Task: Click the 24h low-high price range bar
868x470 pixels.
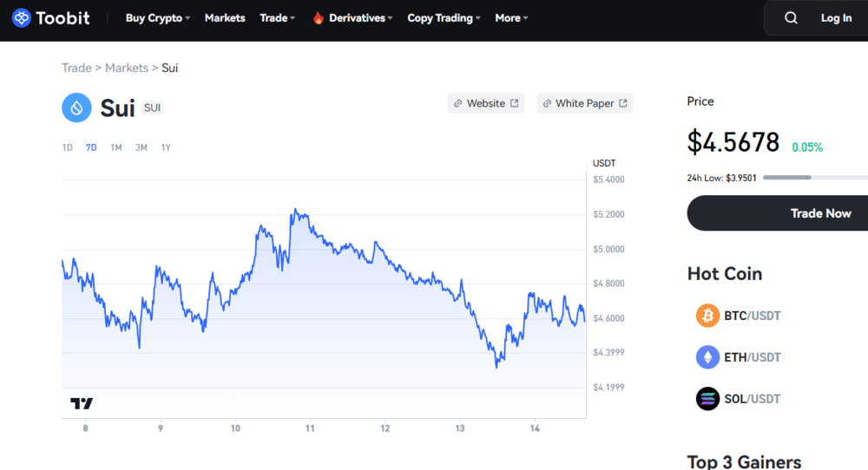Action: pos(815,178)
